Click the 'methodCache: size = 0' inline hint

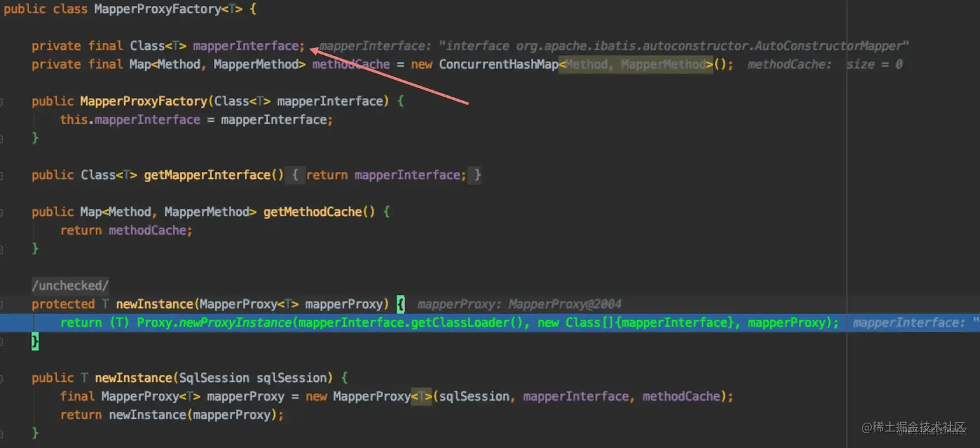pyautogui.click(x=825, y=64)
